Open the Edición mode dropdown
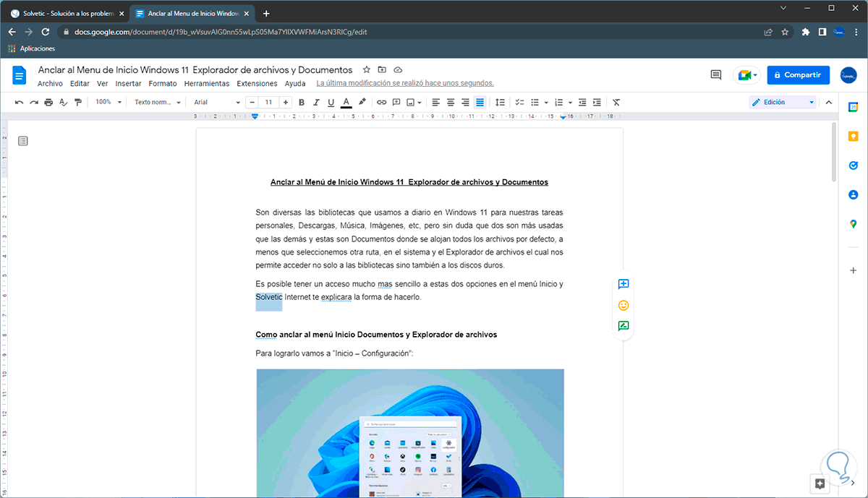The image size is (868, 498). (783, 103)
